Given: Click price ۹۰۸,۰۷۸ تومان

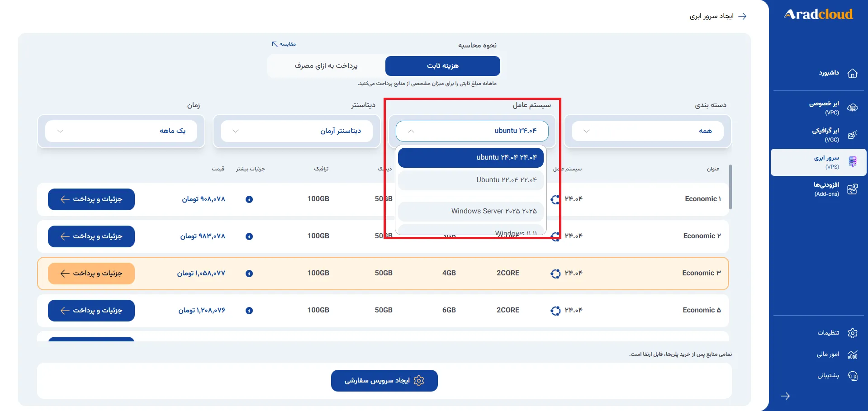Looking at the screenshot, I should (x=204, y=199).
